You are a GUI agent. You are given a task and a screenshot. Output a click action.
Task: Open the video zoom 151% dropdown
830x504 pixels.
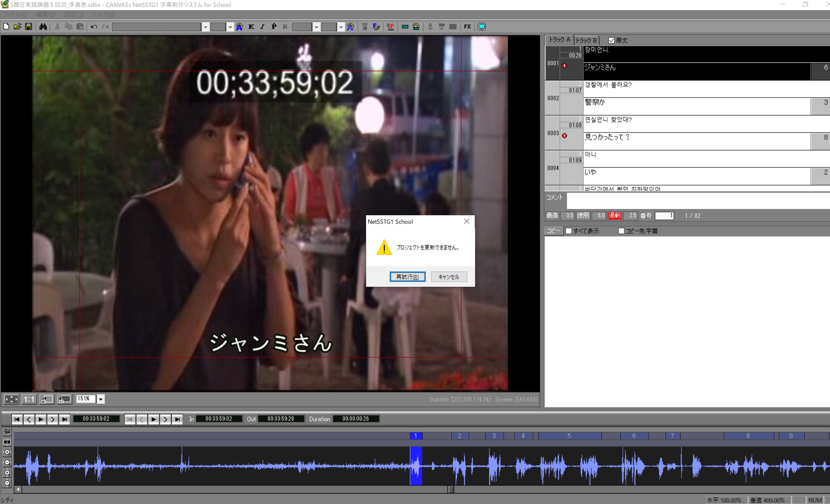(101, 399)
